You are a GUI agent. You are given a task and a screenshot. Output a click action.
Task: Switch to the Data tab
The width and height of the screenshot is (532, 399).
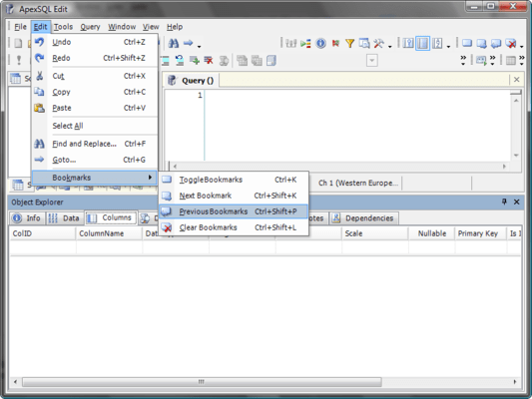[x=64, y=218]
